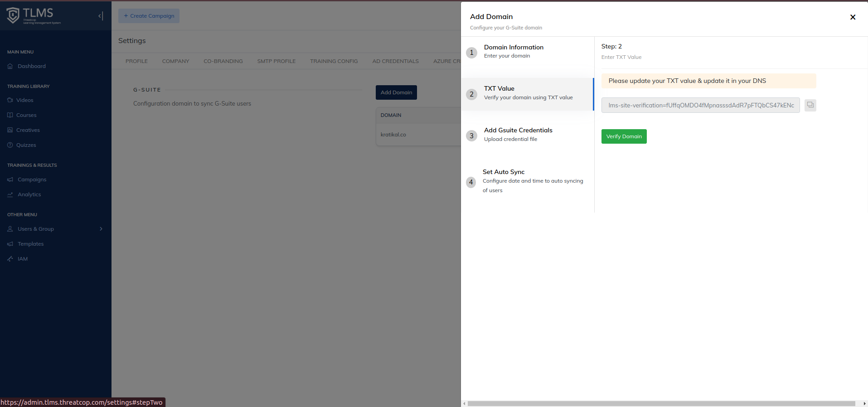Switch to the PROFILE settings tab

pos(136,61)
